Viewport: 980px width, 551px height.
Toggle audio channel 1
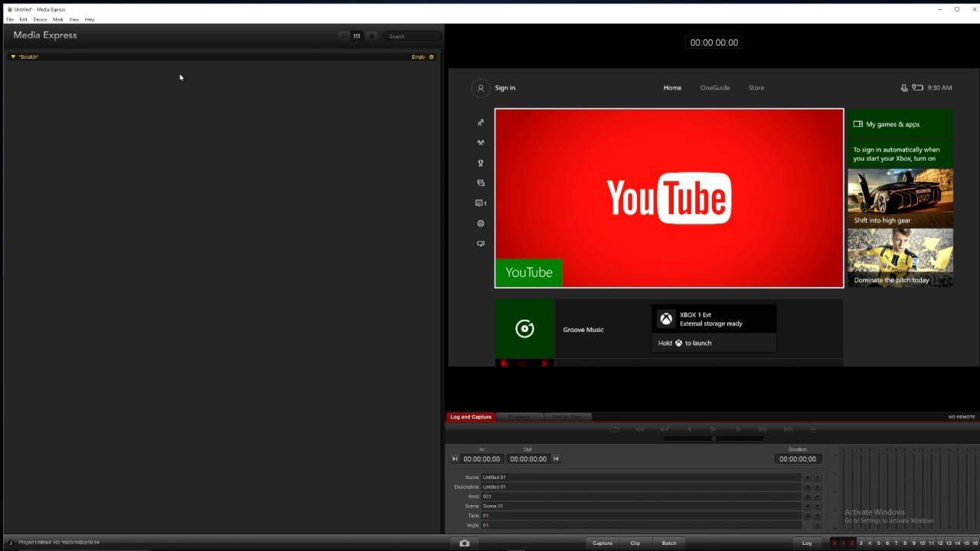(843, 543)
